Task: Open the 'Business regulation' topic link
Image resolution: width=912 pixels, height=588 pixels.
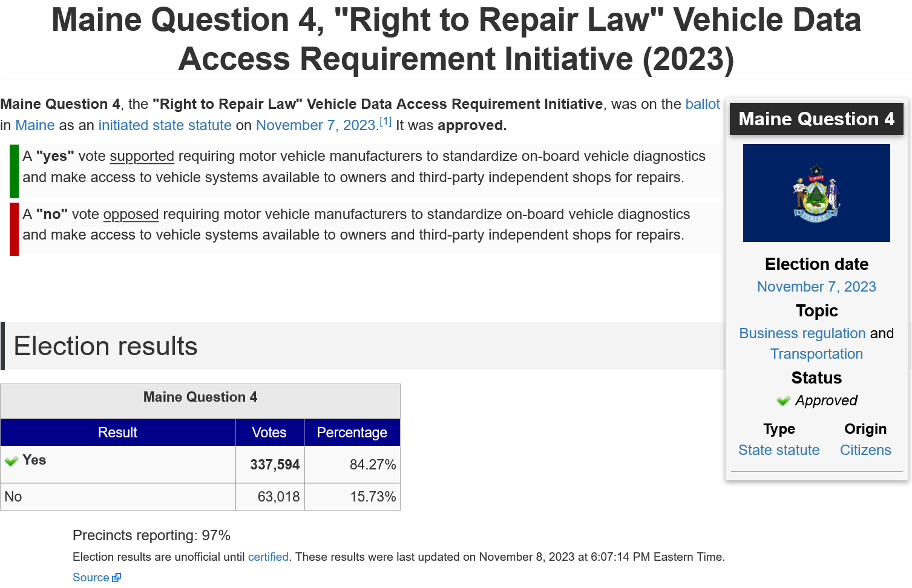Action: (802, 333)
